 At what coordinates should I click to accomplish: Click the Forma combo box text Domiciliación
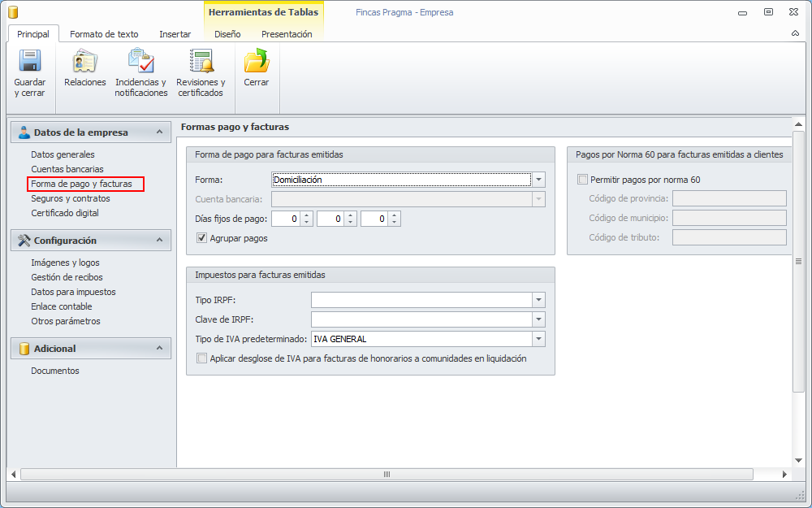click(x=298, y=180)
